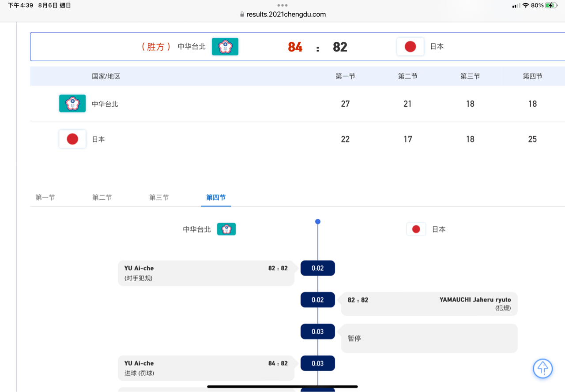565x392 pixels.
Task: Tap the blue dot atop timeline
Action: 318,222
